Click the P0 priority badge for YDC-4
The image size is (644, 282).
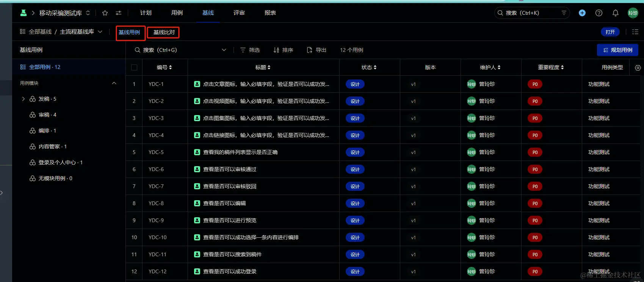coord(535,135)
